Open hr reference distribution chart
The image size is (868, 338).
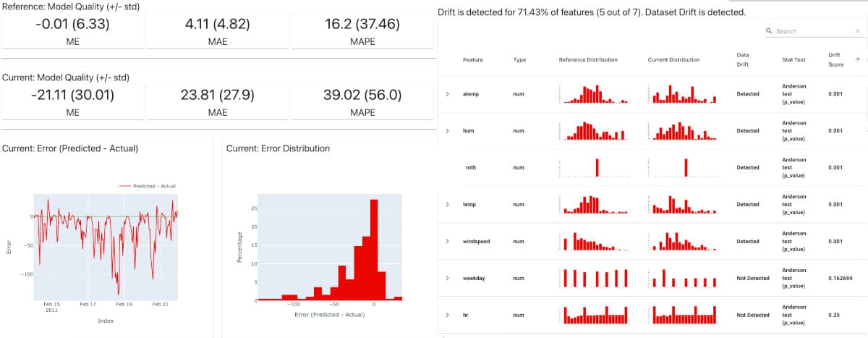point(594,315)
